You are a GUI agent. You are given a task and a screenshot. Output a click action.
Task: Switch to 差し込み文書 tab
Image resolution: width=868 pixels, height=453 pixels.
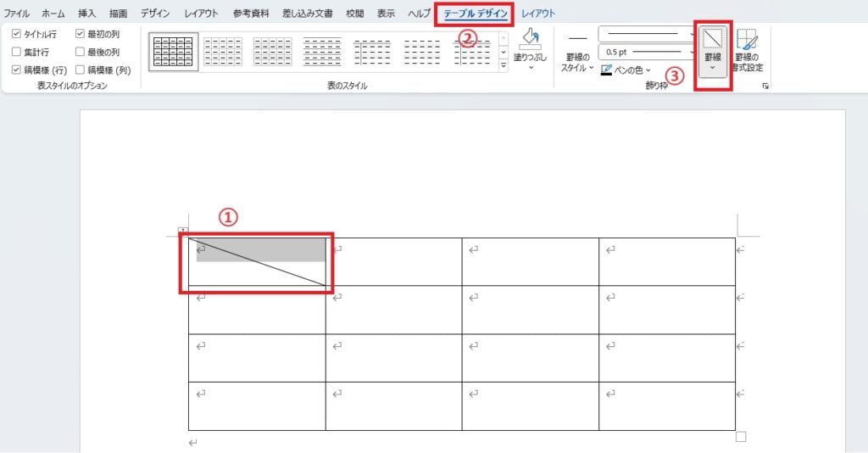(x=307, y=14)
